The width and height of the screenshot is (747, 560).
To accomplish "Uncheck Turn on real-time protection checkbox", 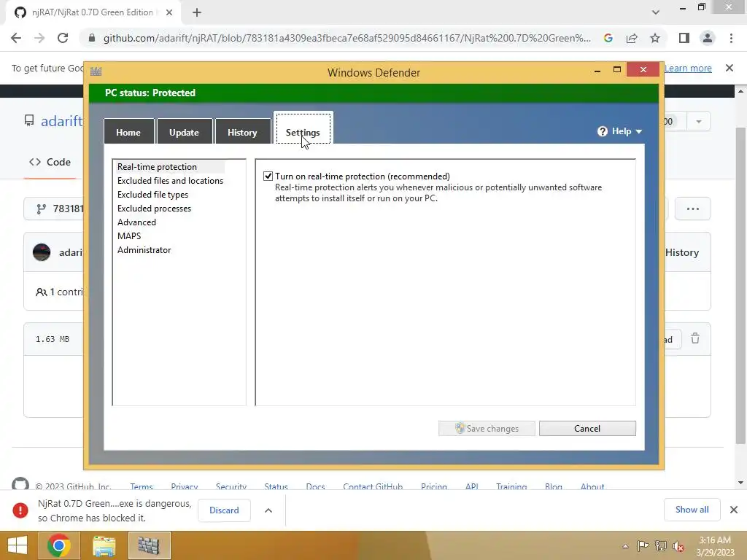I will (268, 176).
